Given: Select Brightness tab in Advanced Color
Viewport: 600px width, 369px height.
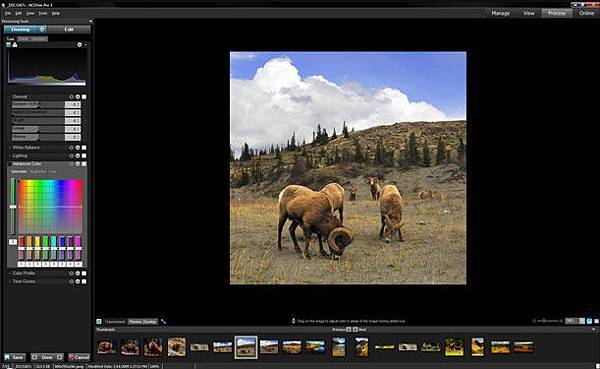Looking at the screenshot, I should [38, 171].
